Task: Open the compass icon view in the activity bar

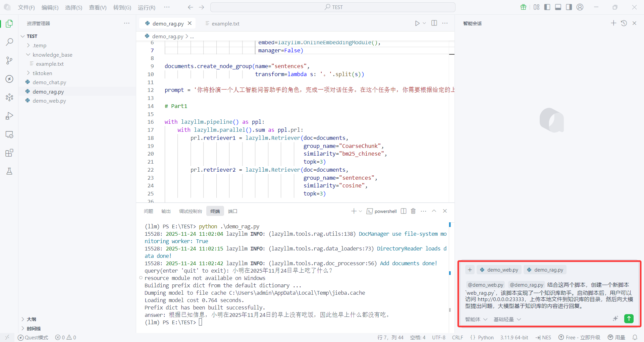Action: [9, 79]
